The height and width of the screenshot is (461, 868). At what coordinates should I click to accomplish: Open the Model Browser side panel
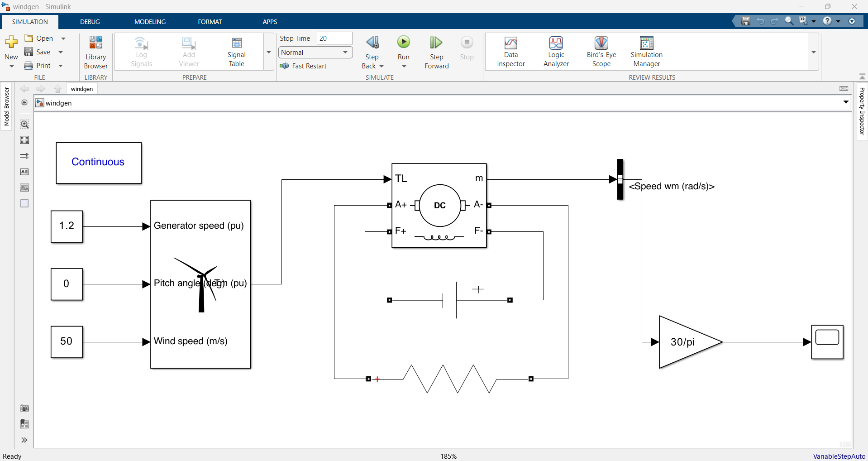(x=6, y=106)
